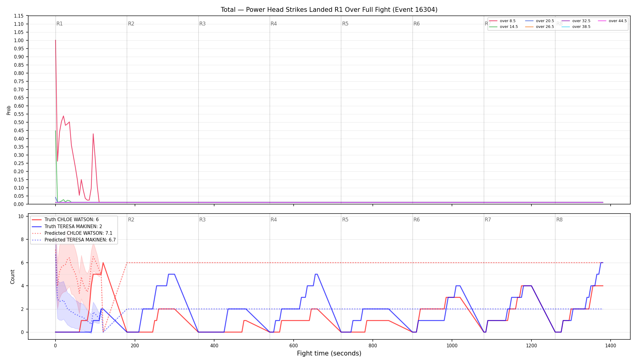637x364 pixels.
Task: Select the 'over 14.5' legend entry
Action: click(x=504, y=27)
